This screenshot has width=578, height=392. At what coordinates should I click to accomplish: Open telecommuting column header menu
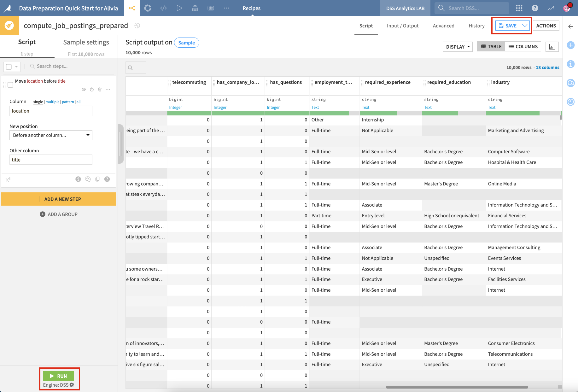189,82
